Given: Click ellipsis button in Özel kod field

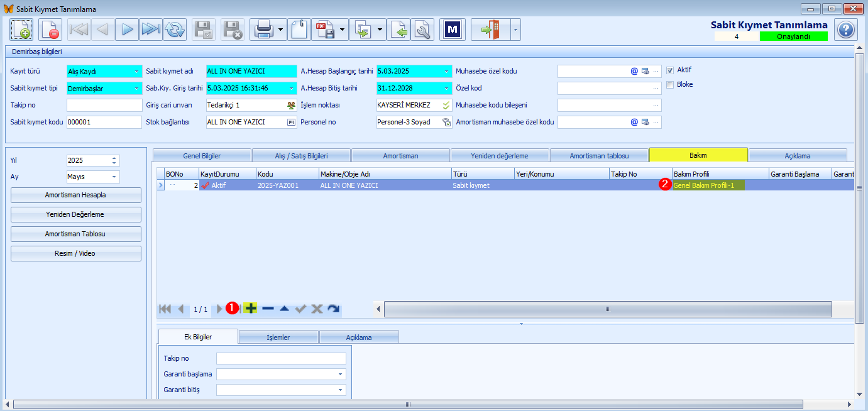Looking at the screenshot, I should pos(656,88).
